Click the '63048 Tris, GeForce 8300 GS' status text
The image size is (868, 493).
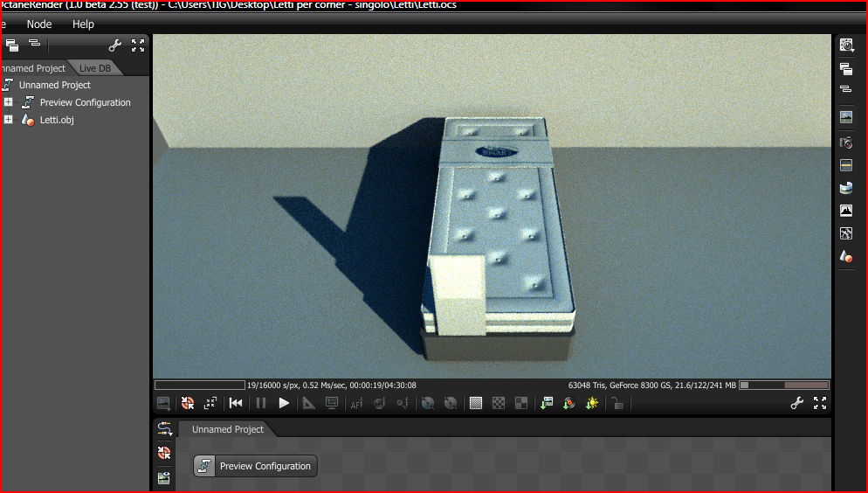(619, 385)
